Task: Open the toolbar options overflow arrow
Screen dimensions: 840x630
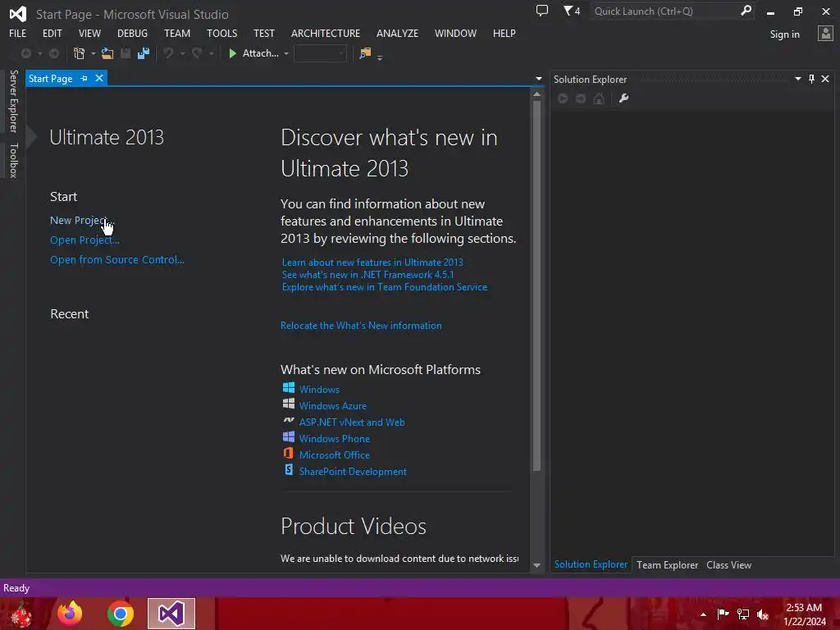Action: tap(380, 57)
